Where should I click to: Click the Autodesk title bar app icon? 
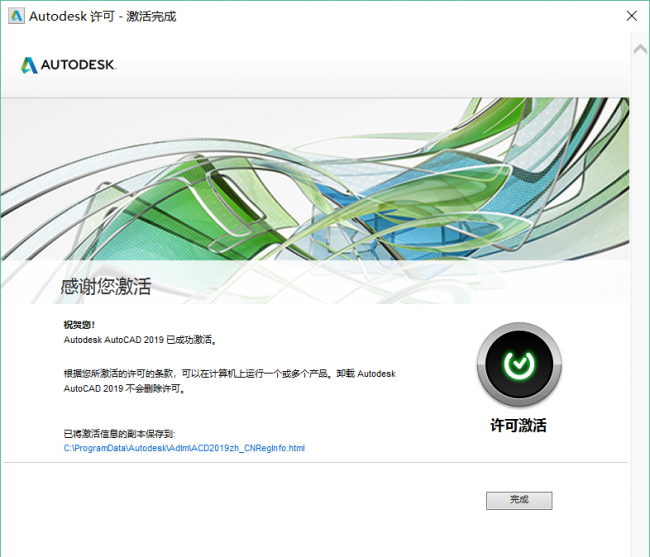click(16, 16)
